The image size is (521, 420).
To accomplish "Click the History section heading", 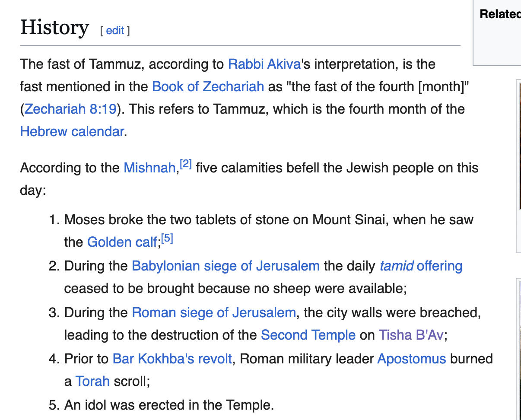I will click(x=54, y=28).
